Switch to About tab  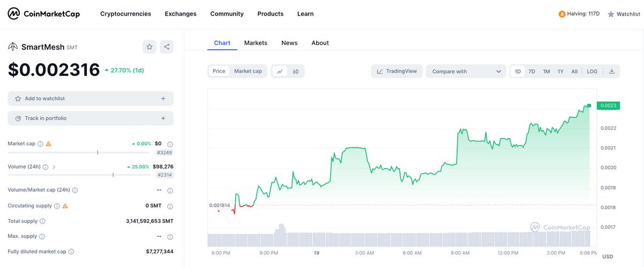[x=320, y=43]
